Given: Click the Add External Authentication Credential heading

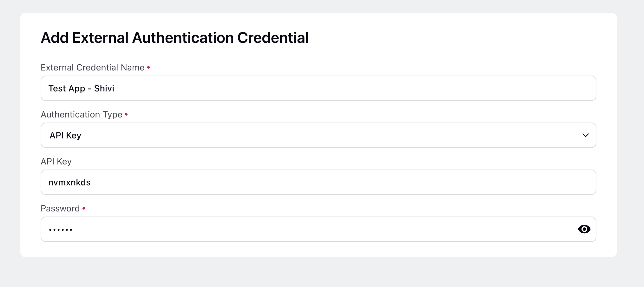Looking at the screenshot, I should [x=175, y=38].
